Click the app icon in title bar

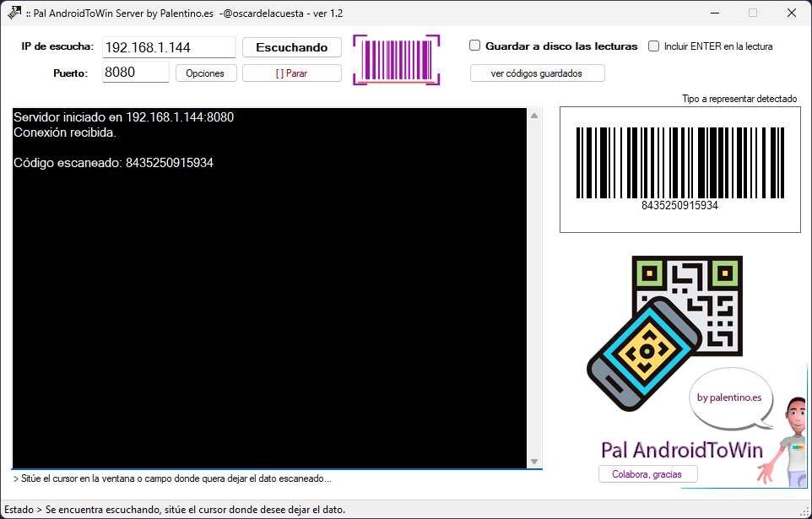point(14,14)
